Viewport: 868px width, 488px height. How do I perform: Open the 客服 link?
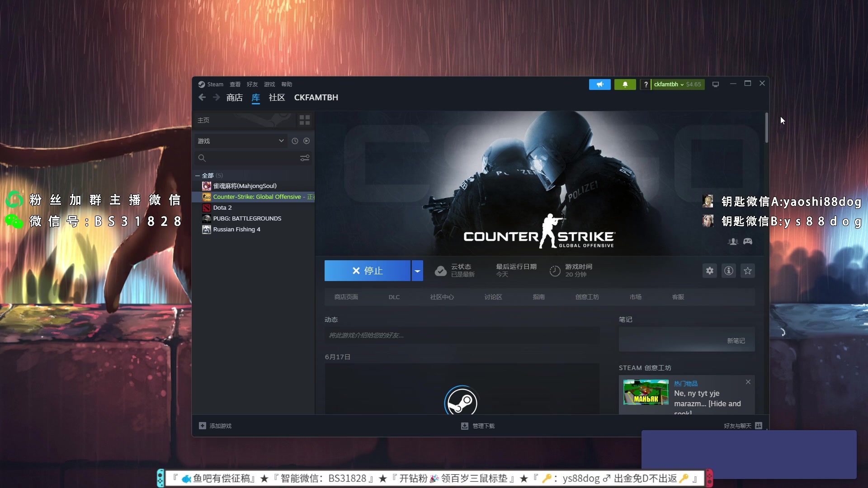pyautogui.click(x=678, y=297)
